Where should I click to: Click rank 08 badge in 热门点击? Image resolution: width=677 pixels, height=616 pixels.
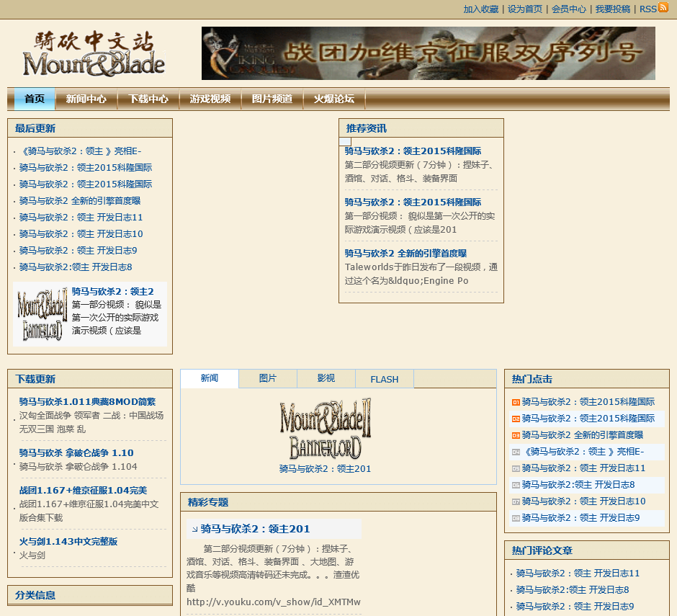pyautogui.click(x=516, y=518)
